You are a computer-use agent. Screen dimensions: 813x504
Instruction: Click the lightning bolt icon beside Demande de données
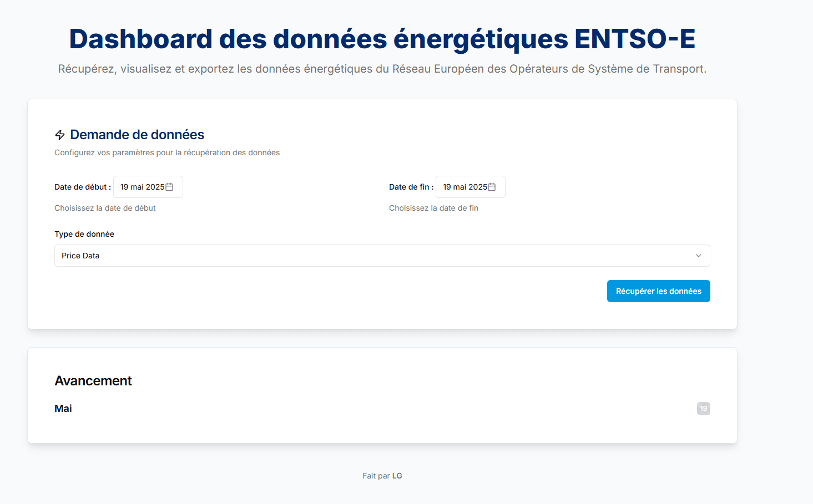pos(59,134)
